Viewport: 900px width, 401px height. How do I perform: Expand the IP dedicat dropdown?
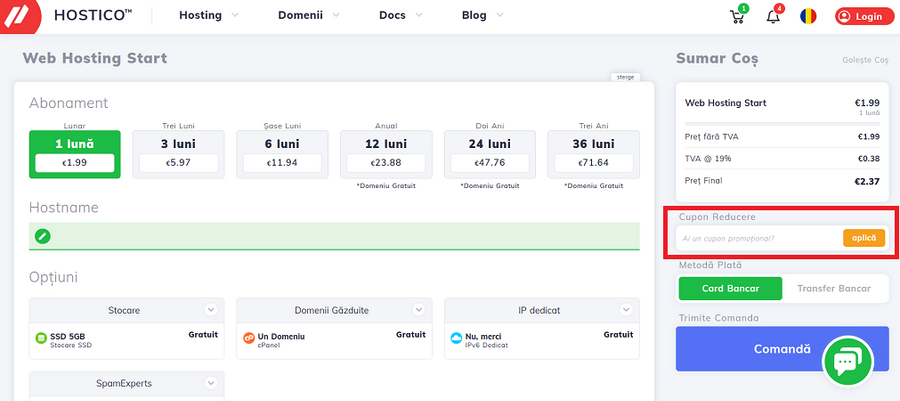(626, 310)
